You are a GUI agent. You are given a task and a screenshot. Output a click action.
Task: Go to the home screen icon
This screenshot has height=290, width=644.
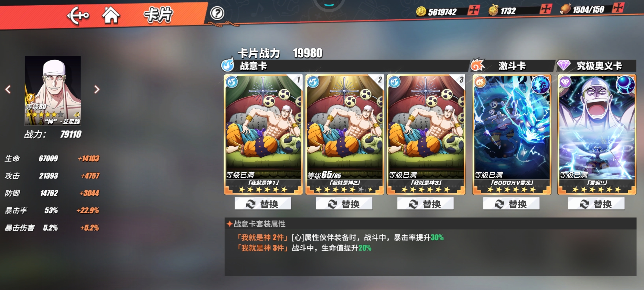tap(111, 15)
